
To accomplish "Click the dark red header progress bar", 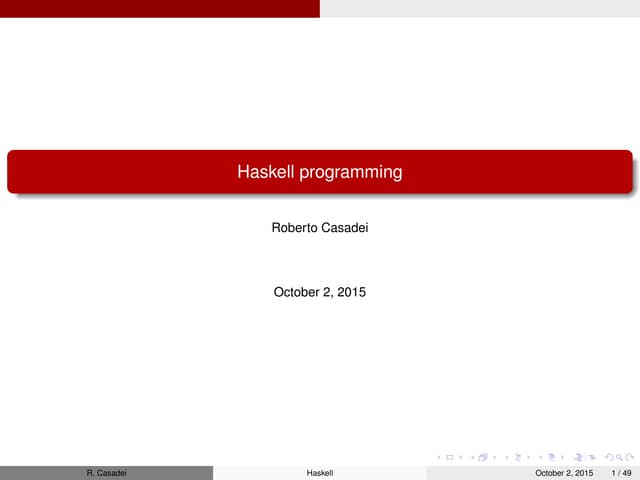I will tap(160, 8).
